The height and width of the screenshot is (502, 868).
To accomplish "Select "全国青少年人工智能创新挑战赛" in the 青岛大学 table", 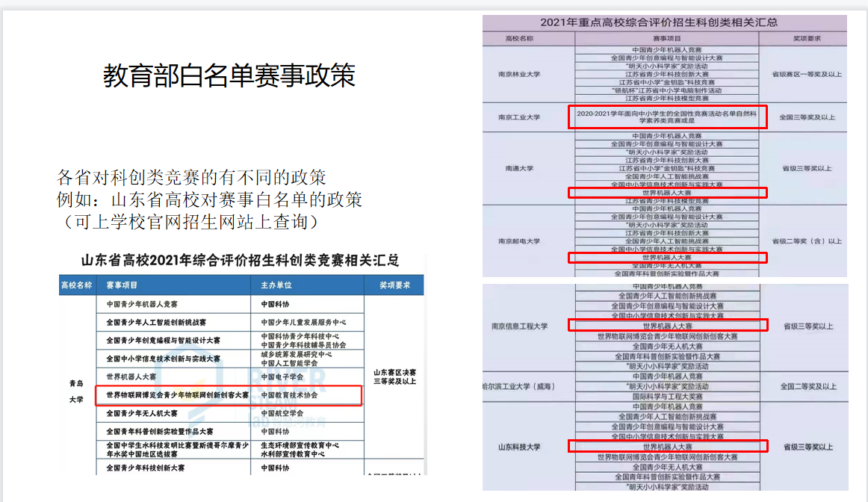I will (156, 322).
